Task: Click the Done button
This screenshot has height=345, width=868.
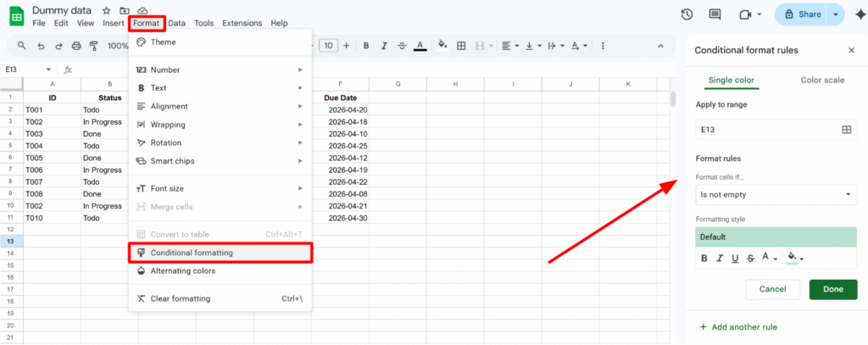Action: (x=832, y=289)
